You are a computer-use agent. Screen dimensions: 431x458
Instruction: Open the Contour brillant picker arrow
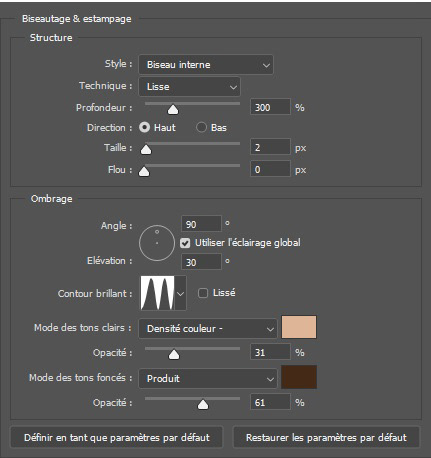(x=180, y=293)
